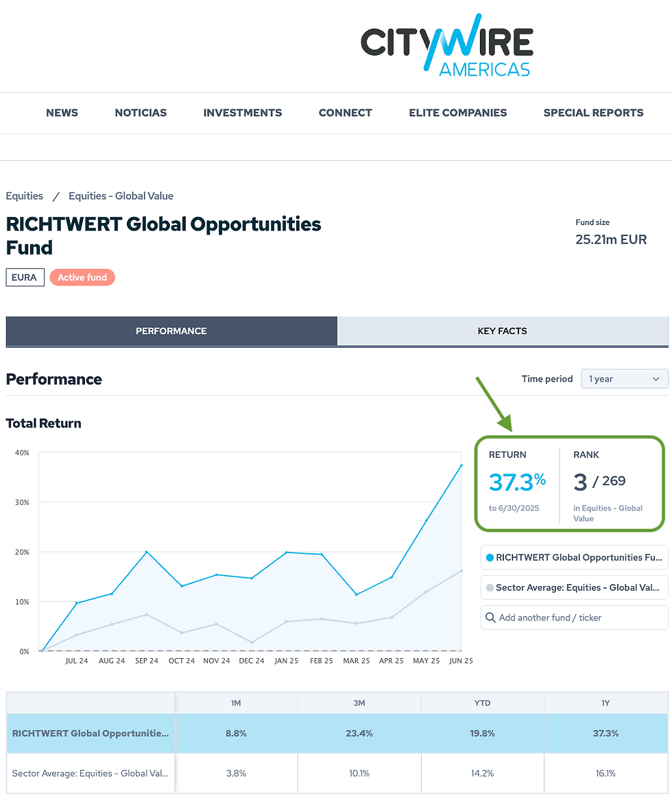Image resolution: width=672 pixels, height=796 pixels.
Task: Switch to the KEY FACTS tab
Action: click(x=502, y=331)
